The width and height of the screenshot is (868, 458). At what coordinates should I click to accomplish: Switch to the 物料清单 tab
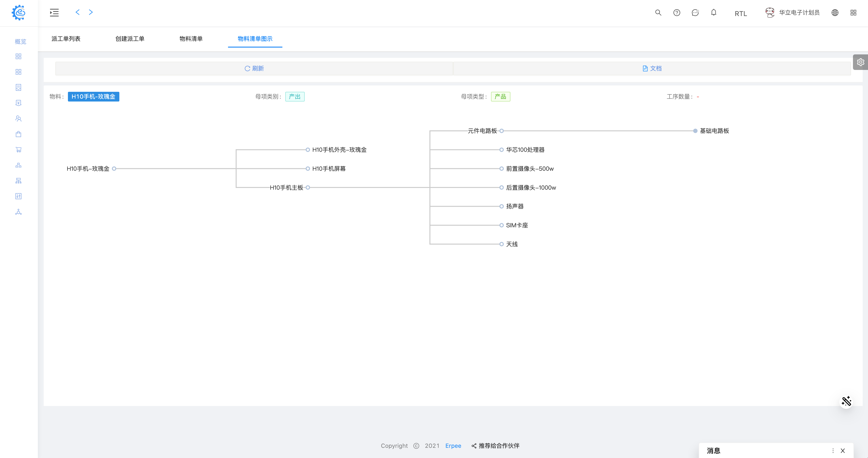[x=191, y=39]
